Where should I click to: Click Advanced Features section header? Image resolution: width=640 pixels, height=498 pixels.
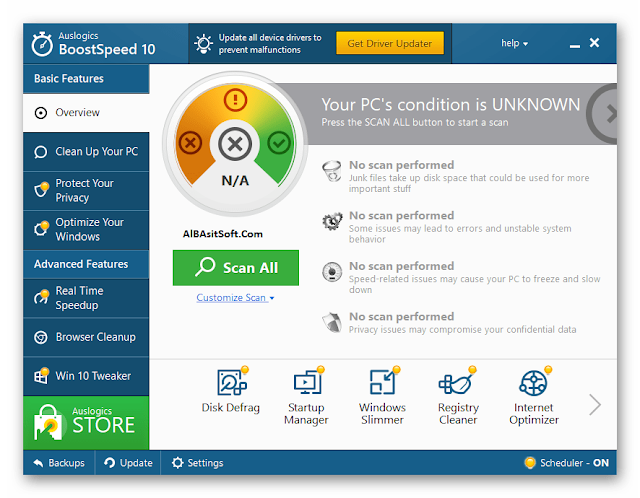86,264
